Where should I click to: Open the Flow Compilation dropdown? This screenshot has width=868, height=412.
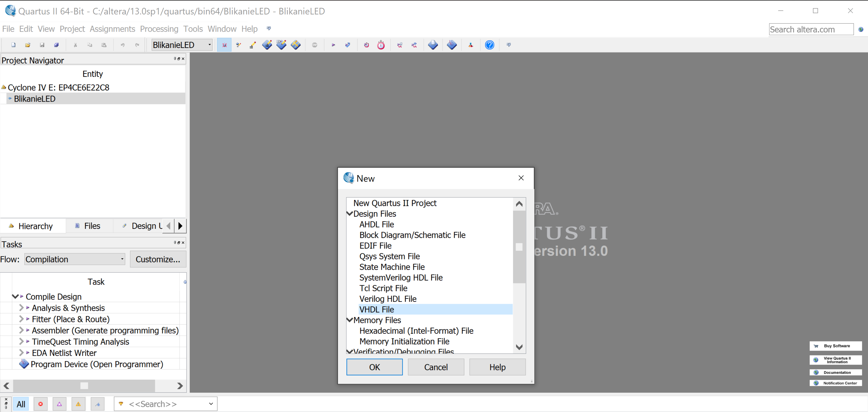pos(74,259)
